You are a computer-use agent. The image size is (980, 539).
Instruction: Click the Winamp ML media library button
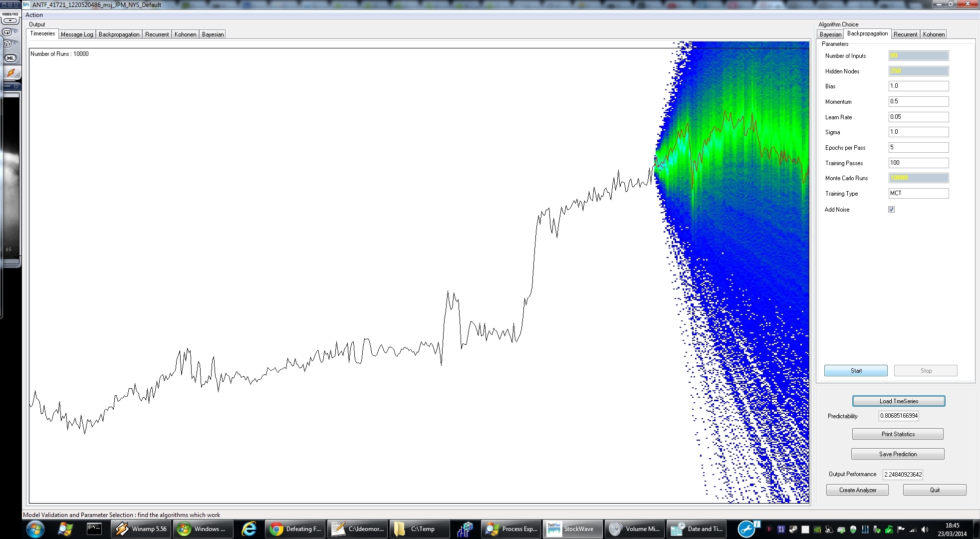click(x=10, y=58)
